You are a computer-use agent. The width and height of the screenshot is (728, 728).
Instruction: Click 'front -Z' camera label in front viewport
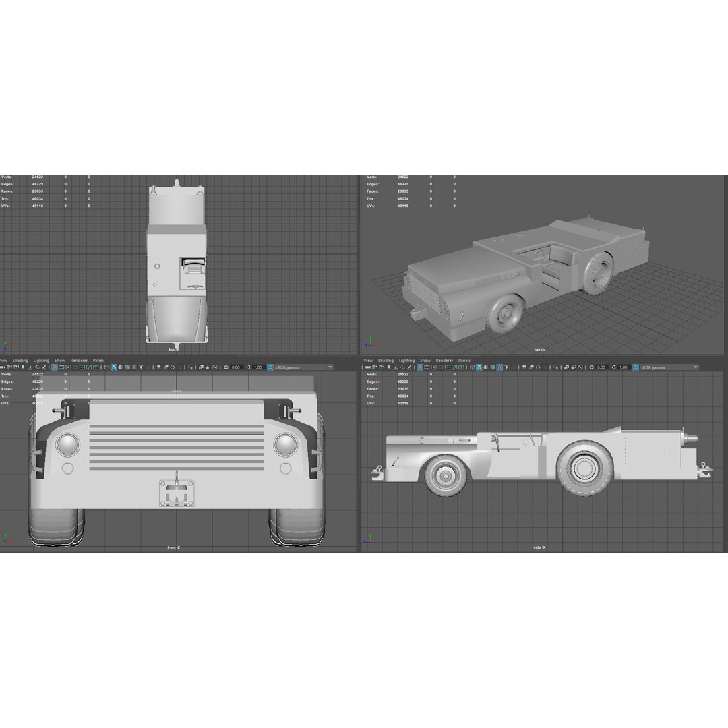[x=174, y=547]
